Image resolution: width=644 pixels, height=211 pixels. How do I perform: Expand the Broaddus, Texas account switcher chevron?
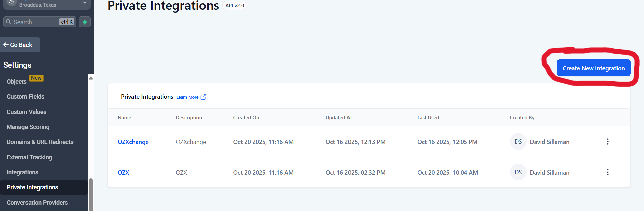[85, 3]
